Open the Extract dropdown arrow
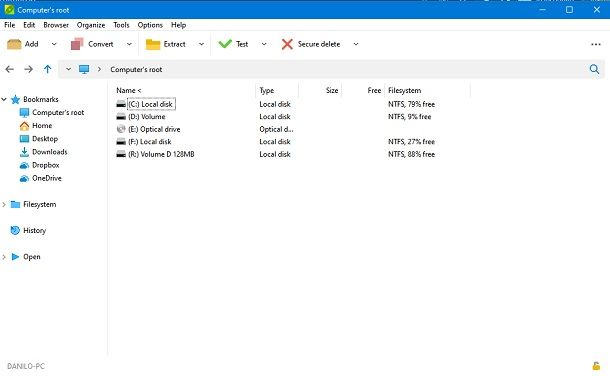 point(201,44)
